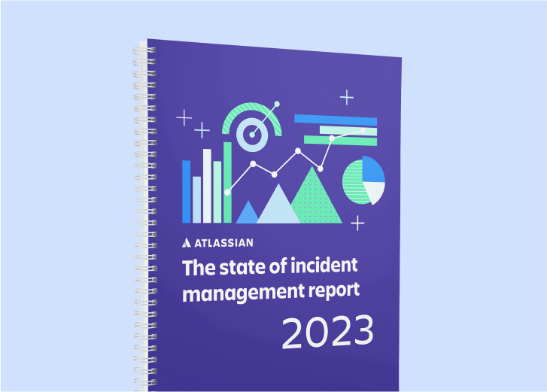Click the pie chart graphic
Viewport: 547px width, 392px height.
[363, 181]
